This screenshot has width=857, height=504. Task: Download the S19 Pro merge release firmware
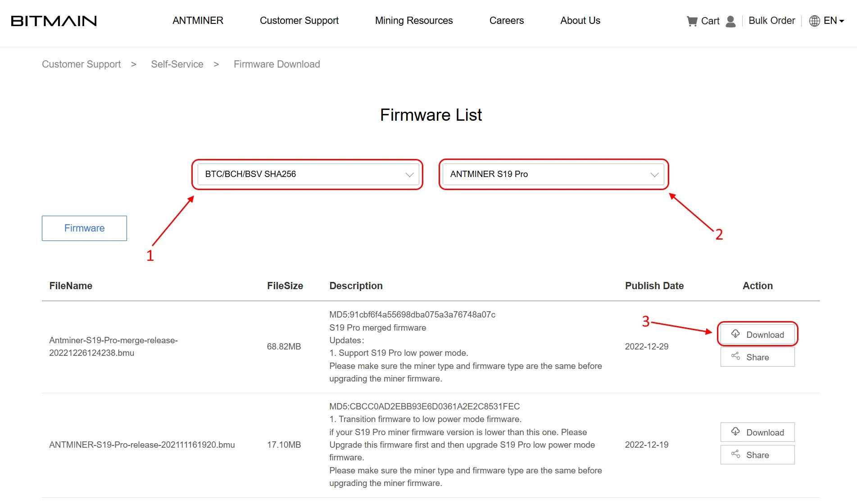pyautogui.click(x=757, y=334)
